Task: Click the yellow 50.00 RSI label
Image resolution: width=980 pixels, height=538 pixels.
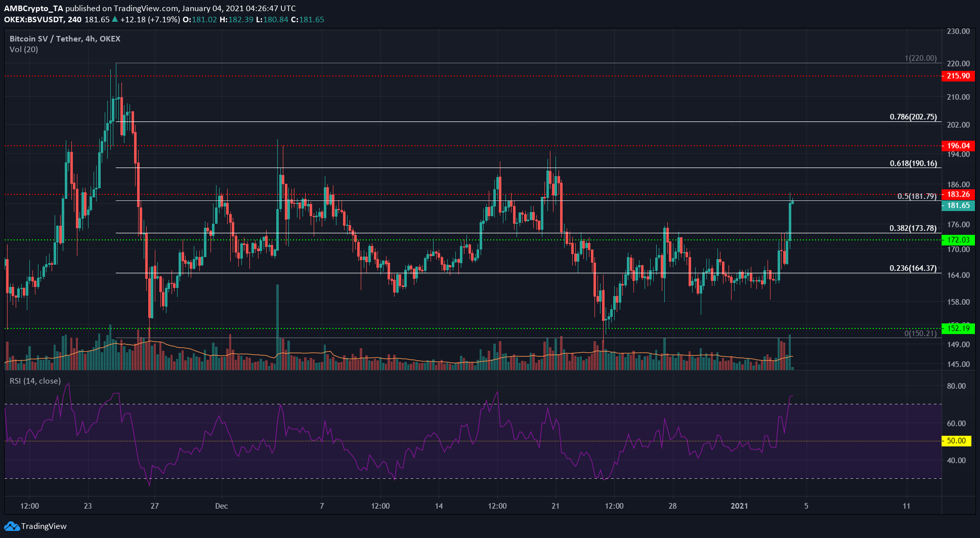Action: point(956,441)
